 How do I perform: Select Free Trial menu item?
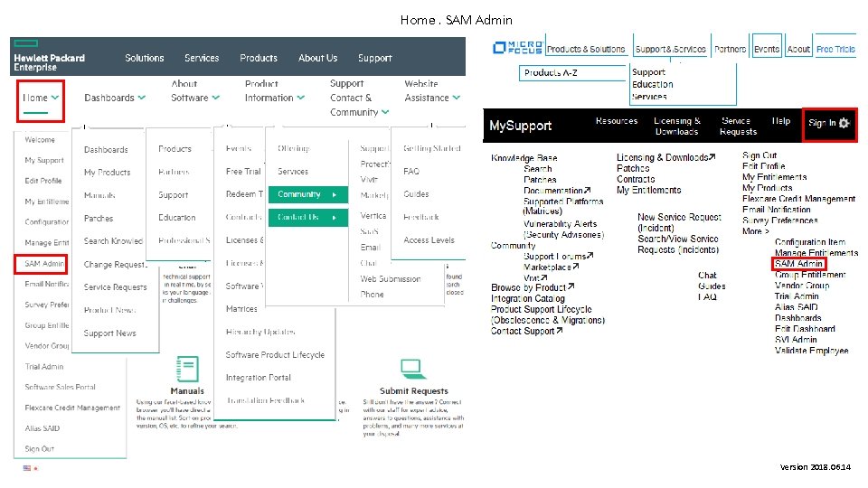243,172
